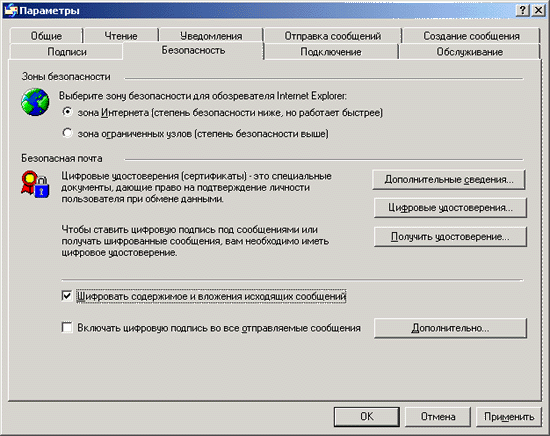Open the Подписи tab
This screenshot has width=550, height=436.
(67, 52)
